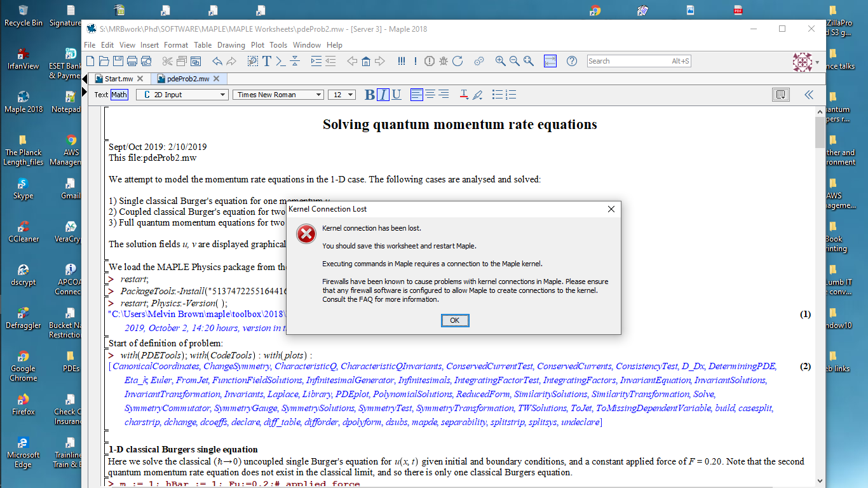Viewport: 868px width, 488px height.
Task: Open a file with the folder icon
Action: (x=104, y=61)
